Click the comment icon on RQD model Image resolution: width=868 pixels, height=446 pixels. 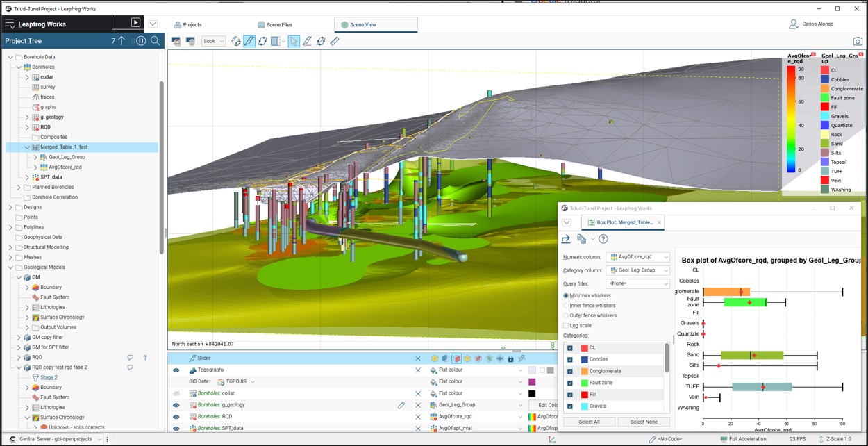[130, 357]
